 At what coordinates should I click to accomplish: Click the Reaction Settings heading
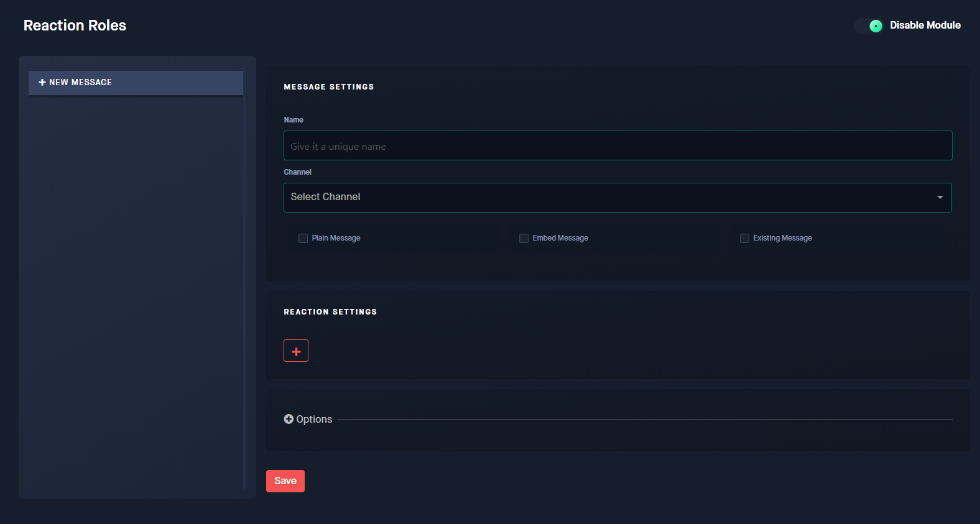(330, 312)
